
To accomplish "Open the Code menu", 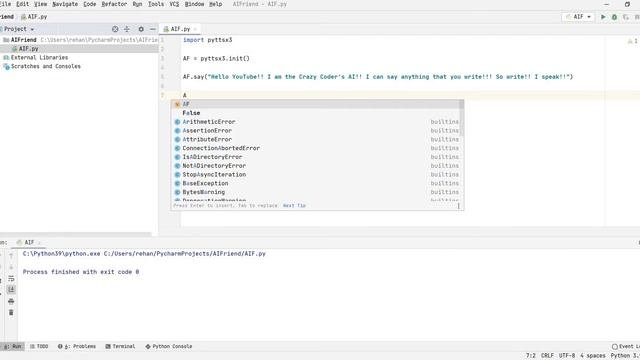I will click(x=89, y=4).
